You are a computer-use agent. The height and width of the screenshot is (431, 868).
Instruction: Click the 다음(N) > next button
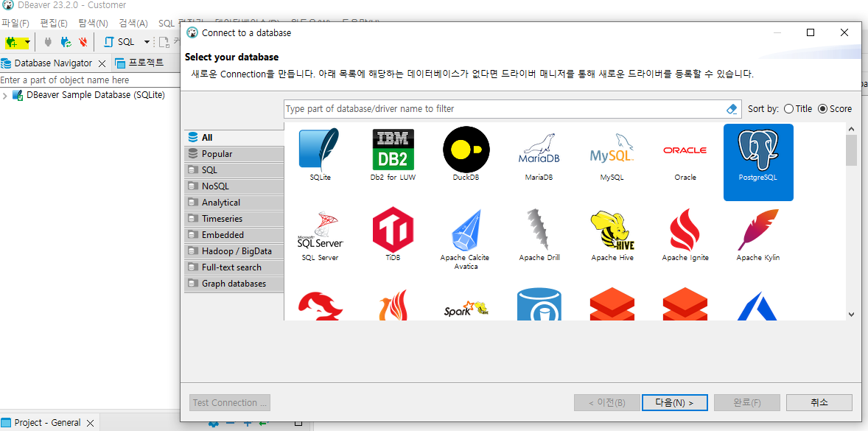pyautogui.click(x=674, y=403)
